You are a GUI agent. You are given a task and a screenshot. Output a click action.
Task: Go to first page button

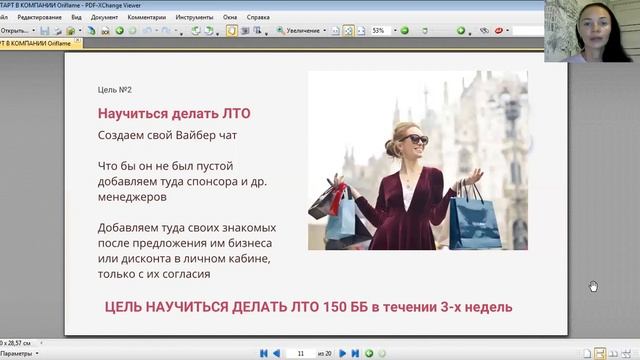(x=264, y=353)
